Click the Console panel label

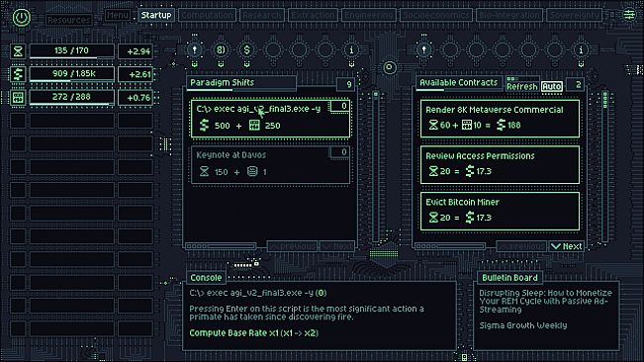pyautogui.click(x=206, y=278)
